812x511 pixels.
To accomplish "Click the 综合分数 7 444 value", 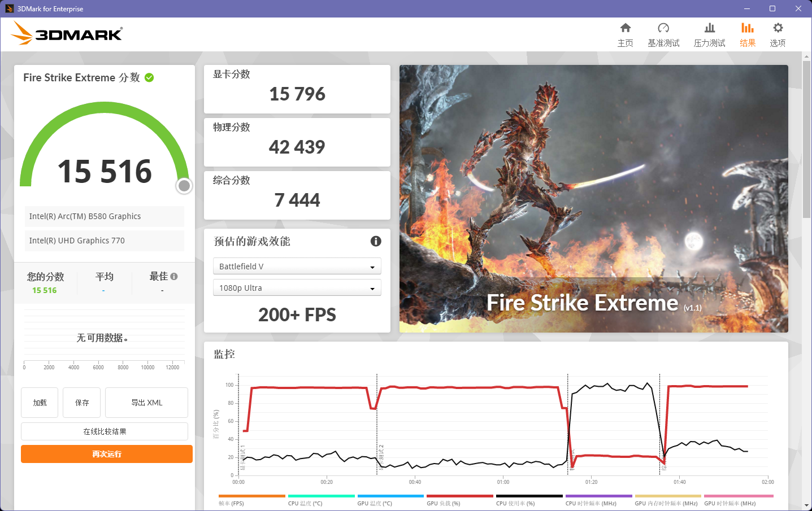I will tap(297, 200).
